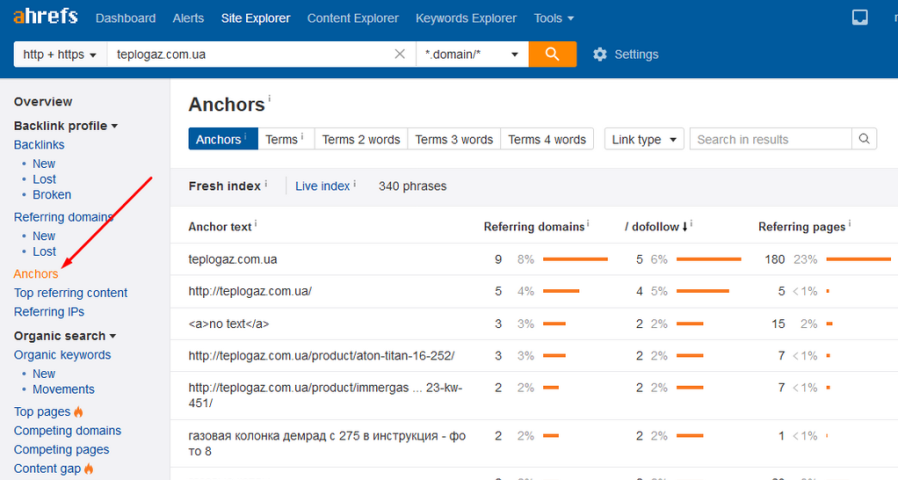Open Lost under Referring domains
The width and height of the screenshot is (898, 480).
pyautogui.click(x=44, y=251)
